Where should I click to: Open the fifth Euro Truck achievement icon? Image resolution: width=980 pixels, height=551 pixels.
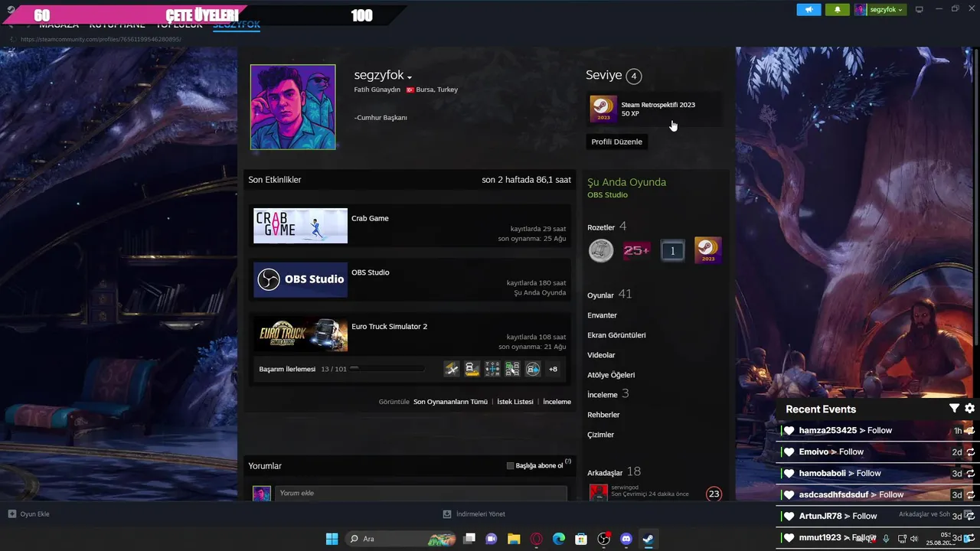click(533, 369)
